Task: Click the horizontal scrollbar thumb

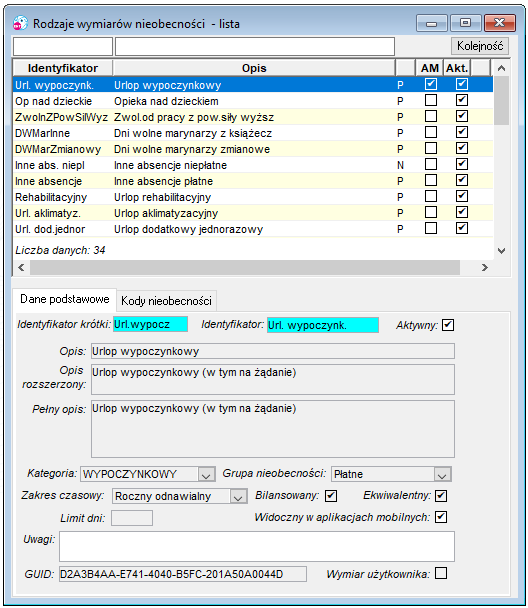Action: point(245,268)
